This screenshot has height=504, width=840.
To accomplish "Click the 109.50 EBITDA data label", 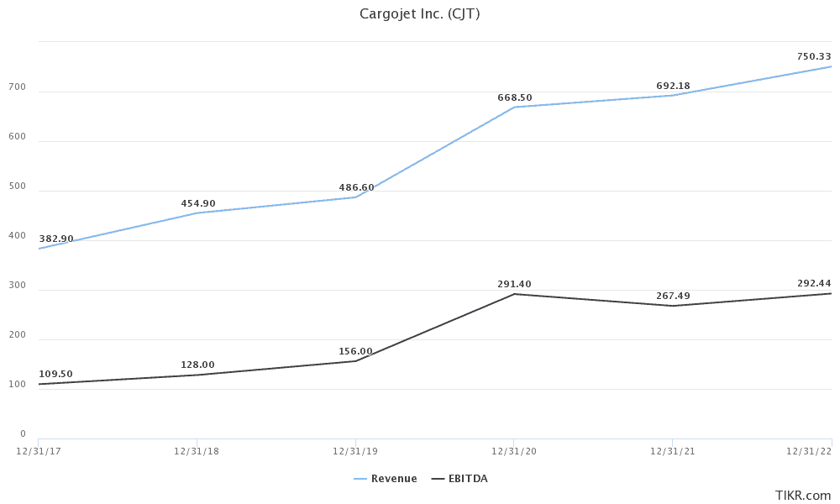I will (55, 375).
